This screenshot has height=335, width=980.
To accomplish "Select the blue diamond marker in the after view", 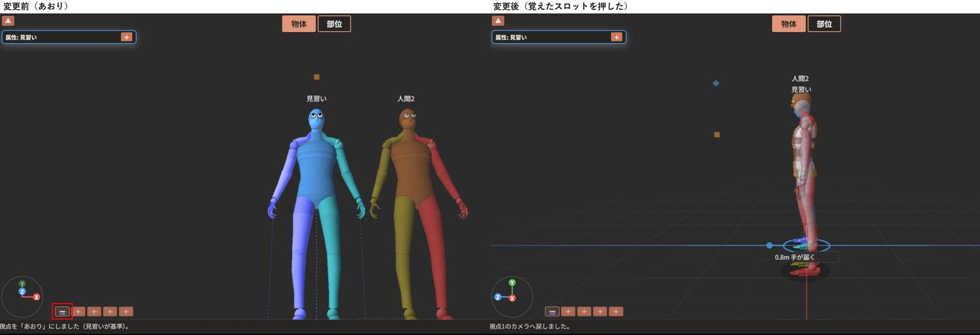I will pyautogui.click(x=716, y=84).
